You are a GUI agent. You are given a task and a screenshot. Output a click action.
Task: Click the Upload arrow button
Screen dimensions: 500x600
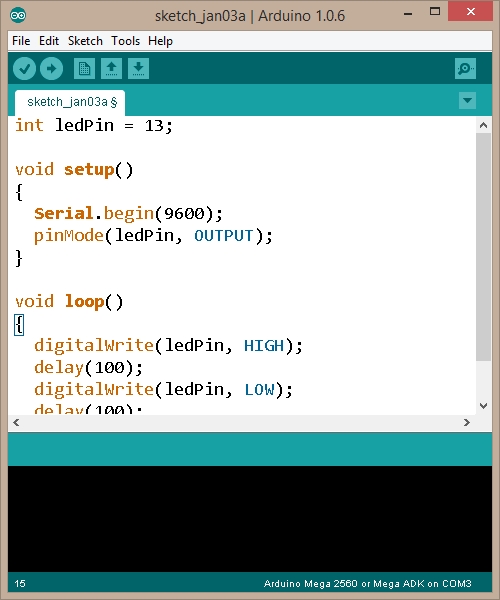tap(52, 69)
